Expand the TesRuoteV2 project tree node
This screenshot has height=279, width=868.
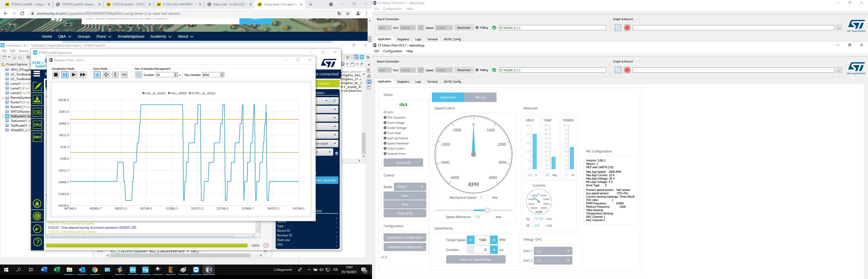coord(3,116)
